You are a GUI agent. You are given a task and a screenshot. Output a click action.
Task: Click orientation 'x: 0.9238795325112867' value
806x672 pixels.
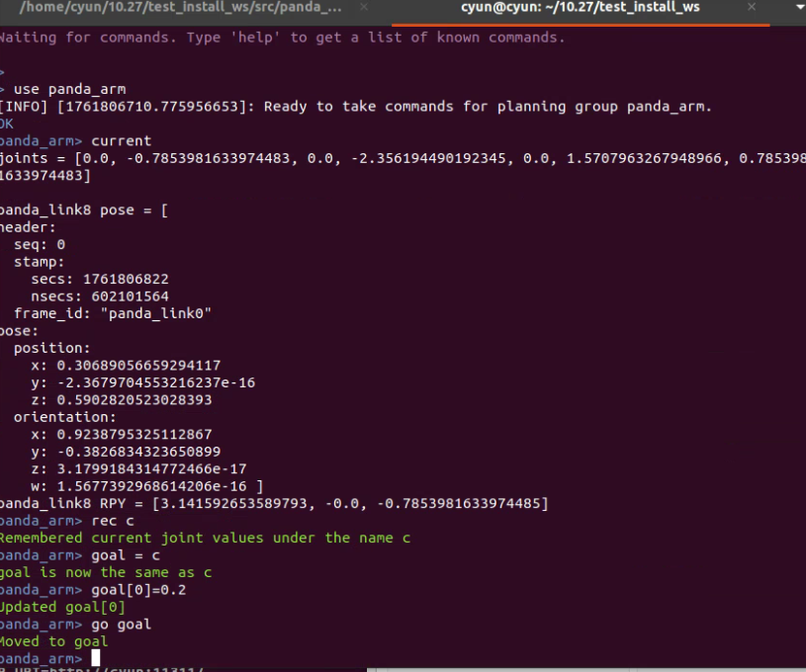[x=122, y=435]
